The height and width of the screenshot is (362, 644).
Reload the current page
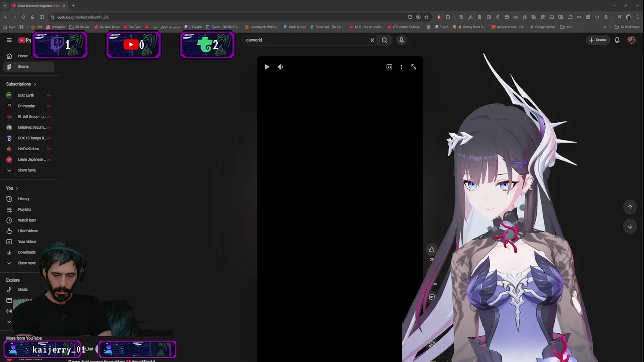(23, 17)
